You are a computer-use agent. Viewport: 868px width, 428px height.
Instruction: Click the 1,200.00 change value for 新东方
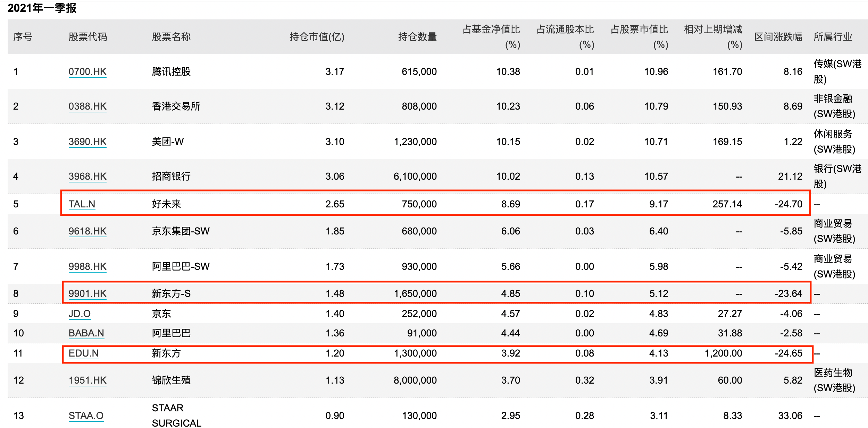[723, 353]
